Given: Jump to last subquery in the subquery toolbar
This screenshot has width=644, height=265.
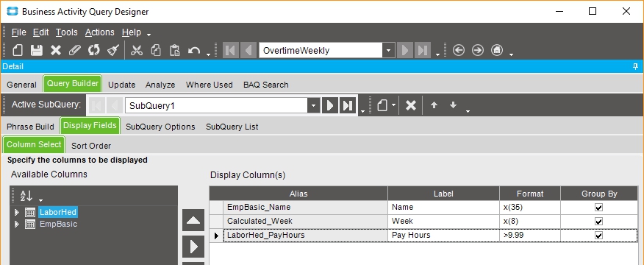Looking at the screenshot, I should (348, 105).
